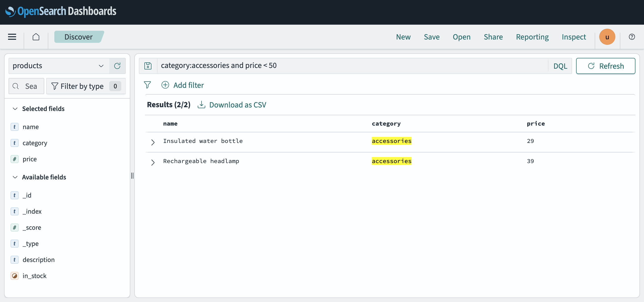This screenshot has height=302, width=644.
Task: Open the Inspect panel
Action: click(x=574, y=37)
